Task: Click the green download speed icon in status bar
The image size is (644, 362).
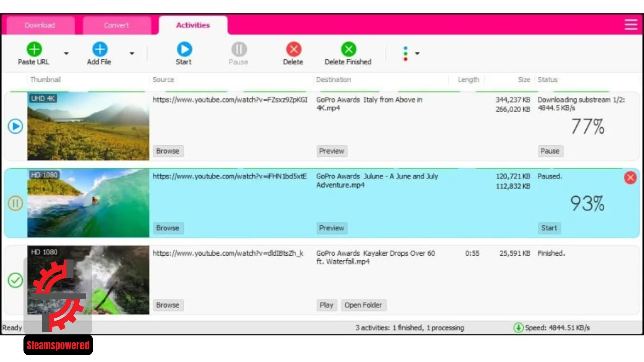Action: click(518, 328)
